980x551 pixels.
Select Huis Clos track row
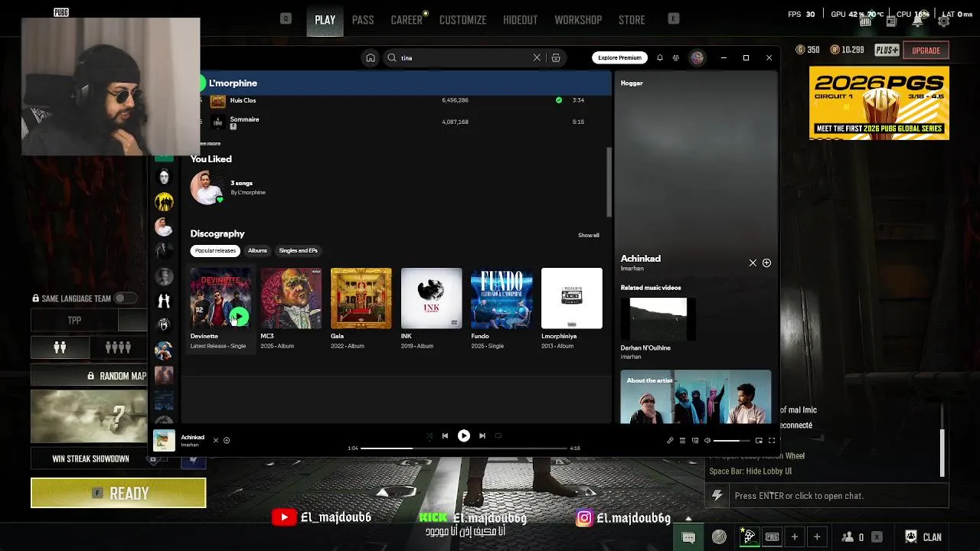(x=398, y=100)
